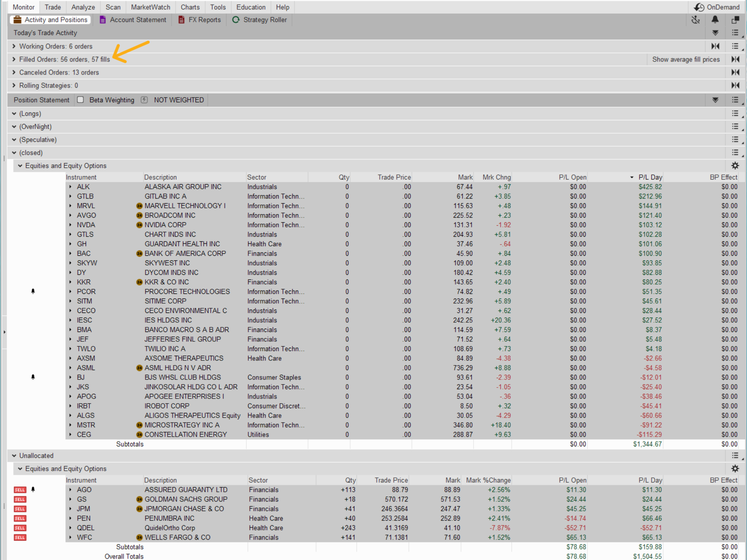The image size is (747, 560).
Task: Click the alert bell next to PCOR
Action: [33, 291]
